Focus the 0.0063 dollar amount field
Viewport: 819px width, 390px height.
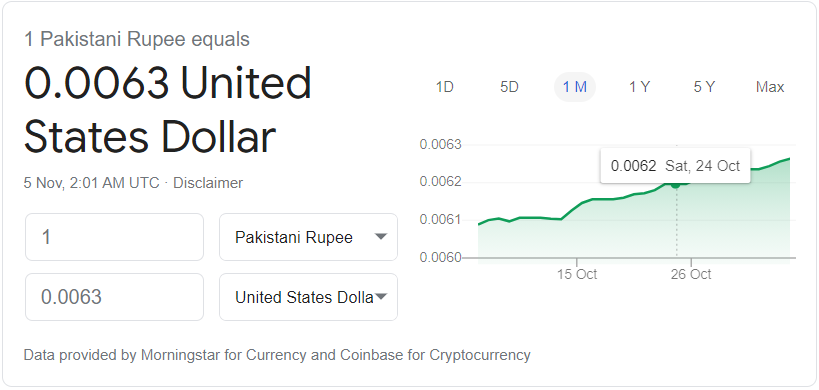(114, 297)
